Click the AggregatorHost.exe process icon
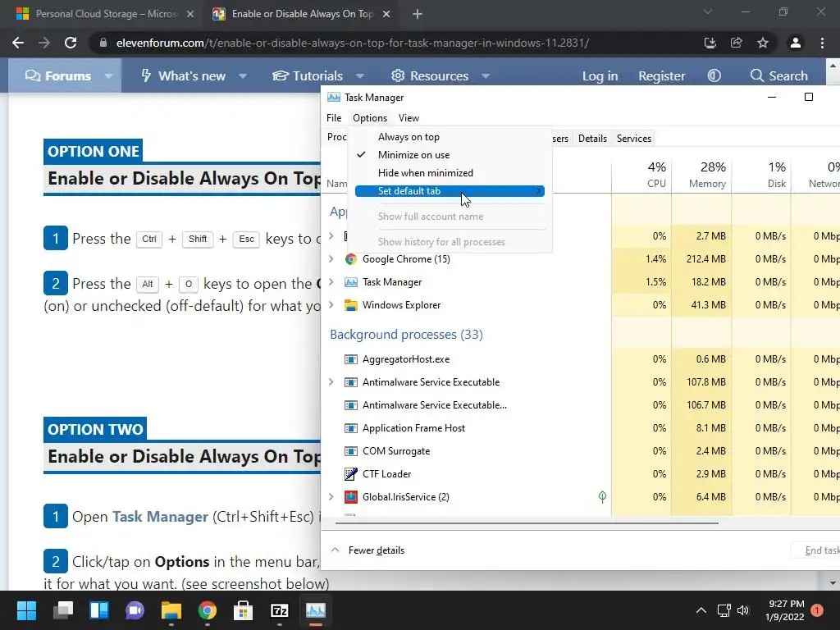840x630 pixels. (x=351, y=359)
